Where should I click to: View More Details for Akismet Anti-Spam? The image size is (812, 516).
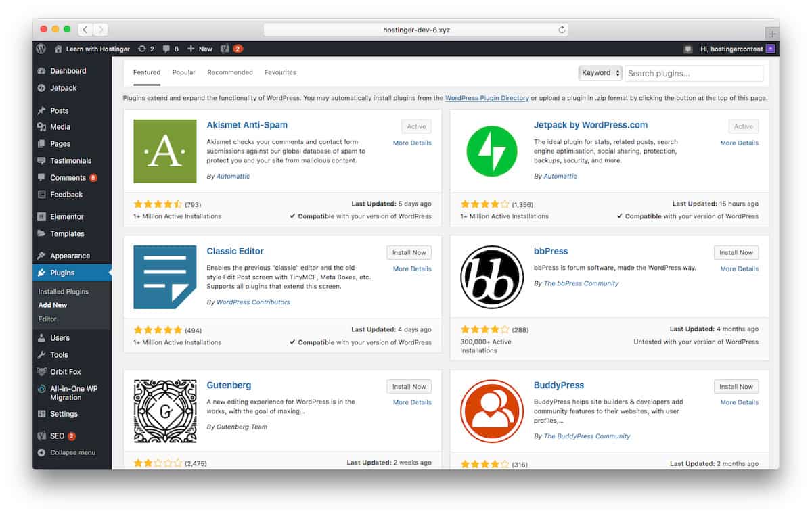click(x=412, y=143)
